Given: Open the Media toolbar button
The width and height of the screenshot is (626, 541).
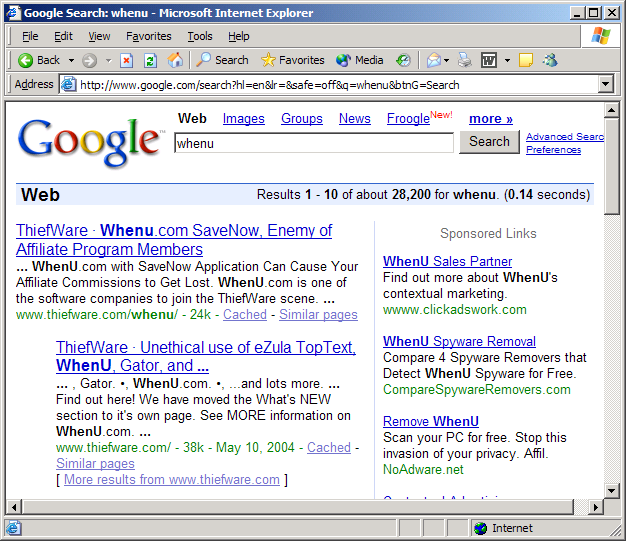Looking at the screenshot, I should pos(359,60).
